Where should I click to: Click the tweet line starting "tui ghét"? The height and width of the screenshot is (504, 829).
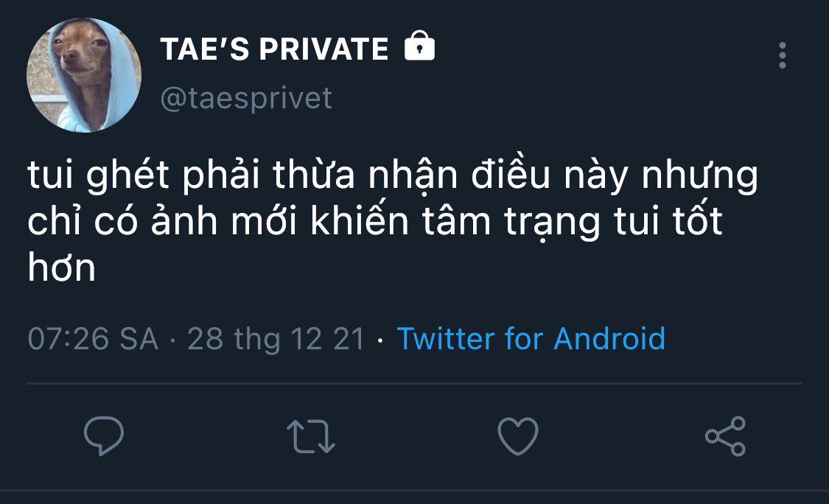coord(393,175)
